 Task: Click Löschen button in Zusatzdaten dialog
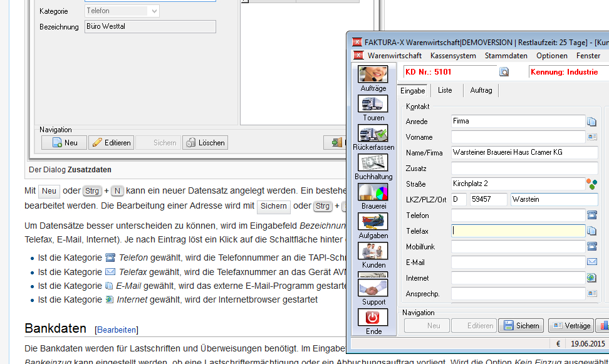[205, 143]
